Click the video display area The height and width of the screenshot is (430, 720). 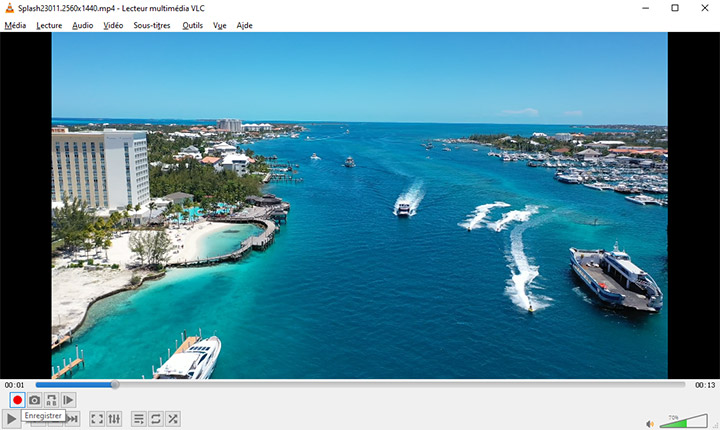(x=360, y=205)
